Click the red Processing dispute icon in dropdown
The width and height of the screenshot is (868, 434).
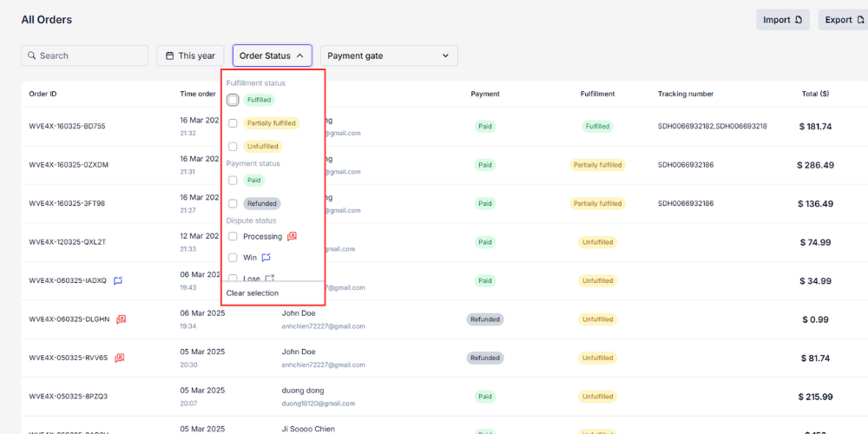tap(293, 236)
